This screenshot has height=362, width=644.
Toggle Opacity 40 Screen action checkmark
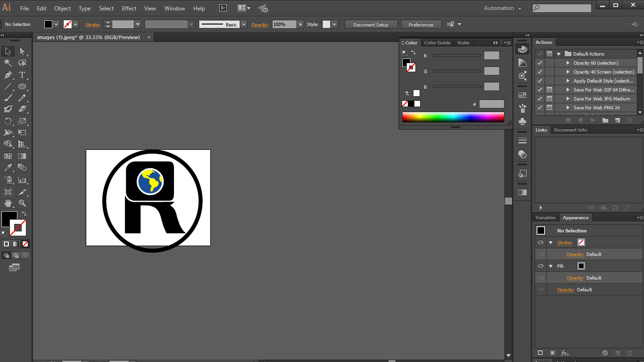click(540, 72)
